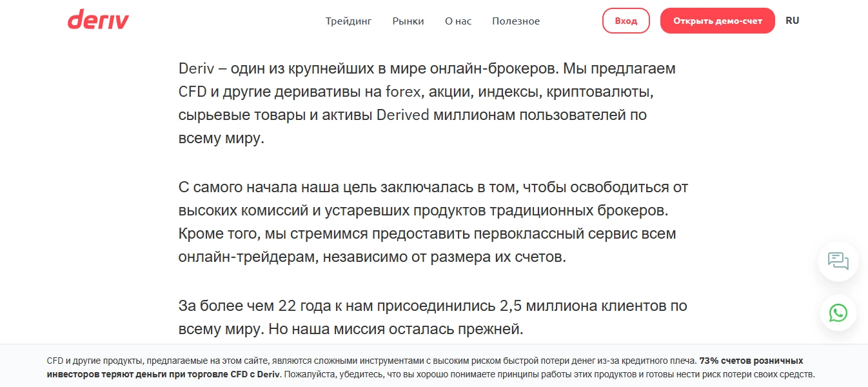Click the Открыть демо-счет button
This screenshot has height=387, width=868.
[717, 21]
